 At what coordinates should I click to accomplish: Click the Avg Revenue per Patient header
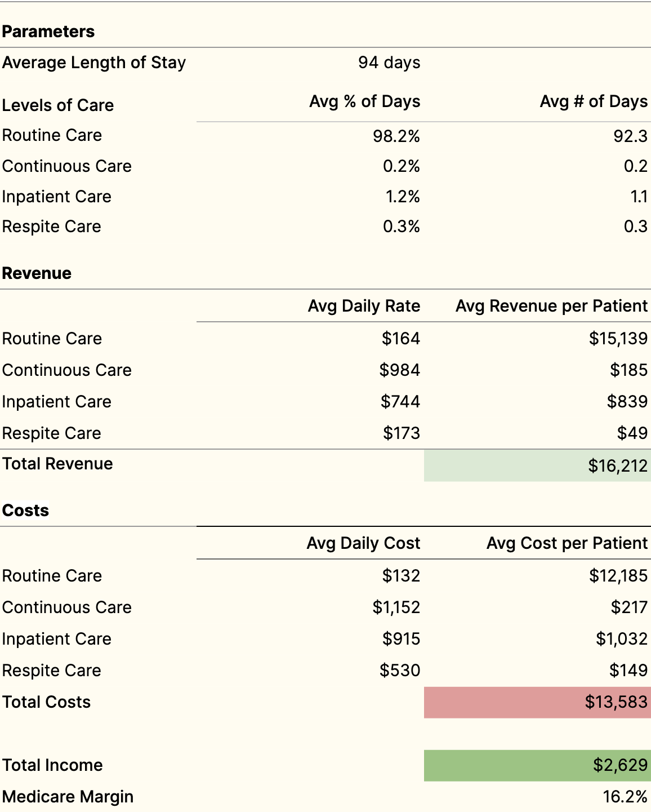coord(551,306)
